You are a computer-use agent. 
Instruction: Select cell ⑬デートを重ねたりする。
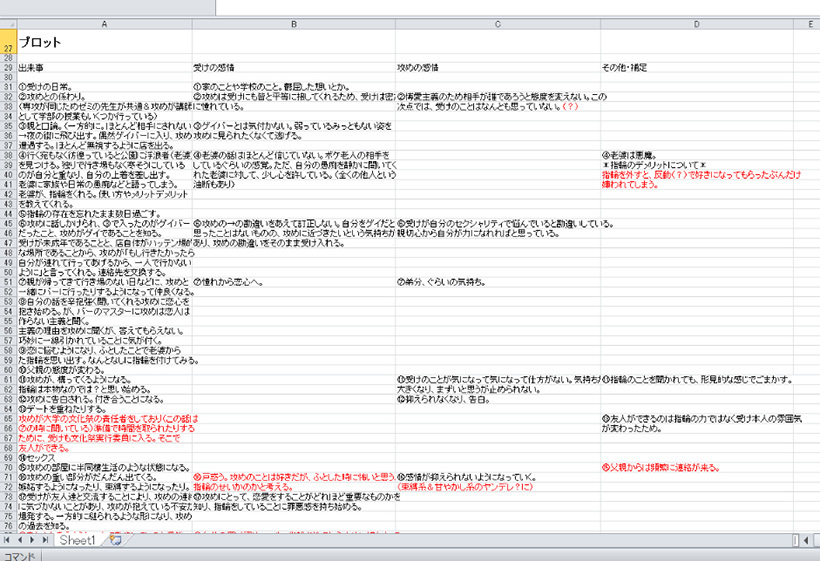(105, 409)
